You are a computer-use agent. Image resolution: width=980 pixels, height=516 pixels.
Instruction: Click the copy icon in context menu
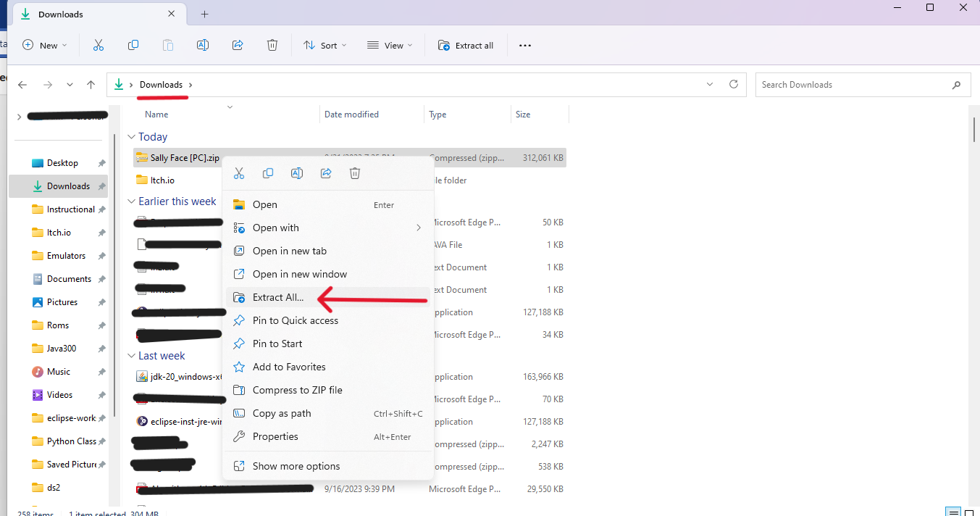pos(268,173)
